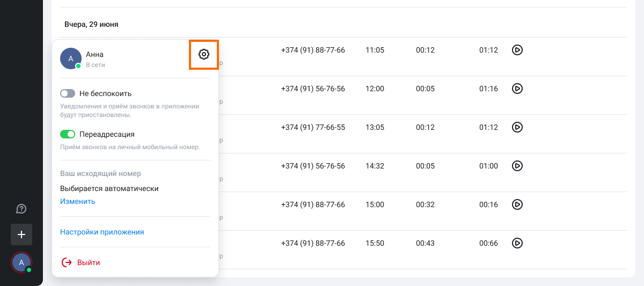644x286 pixels.
Task: Enable the Не беспокоить toggle
Action: click(68, 93)
